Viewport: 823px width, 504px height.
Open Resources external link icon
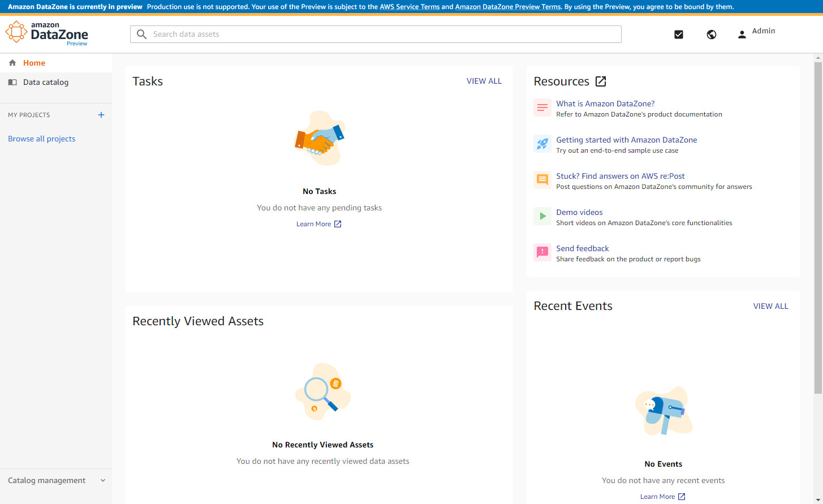601,81
